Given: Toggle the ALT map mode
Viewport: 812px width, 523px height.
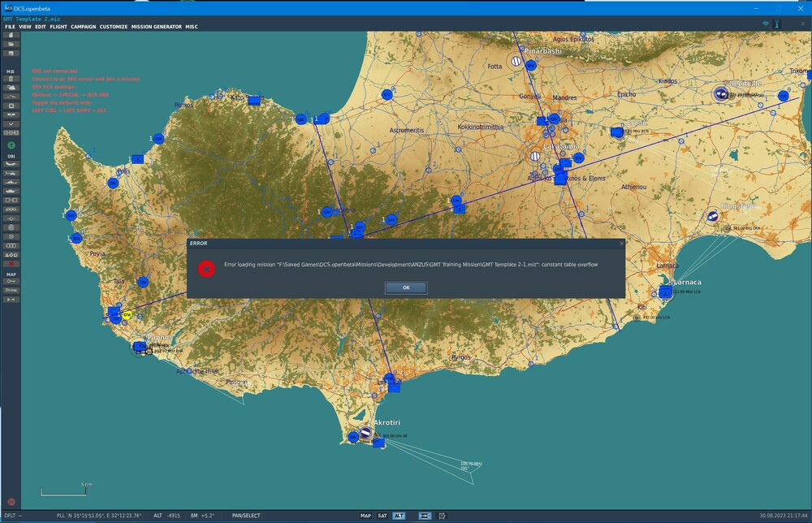Looking at the screenshot, I should tap(399, 516).
